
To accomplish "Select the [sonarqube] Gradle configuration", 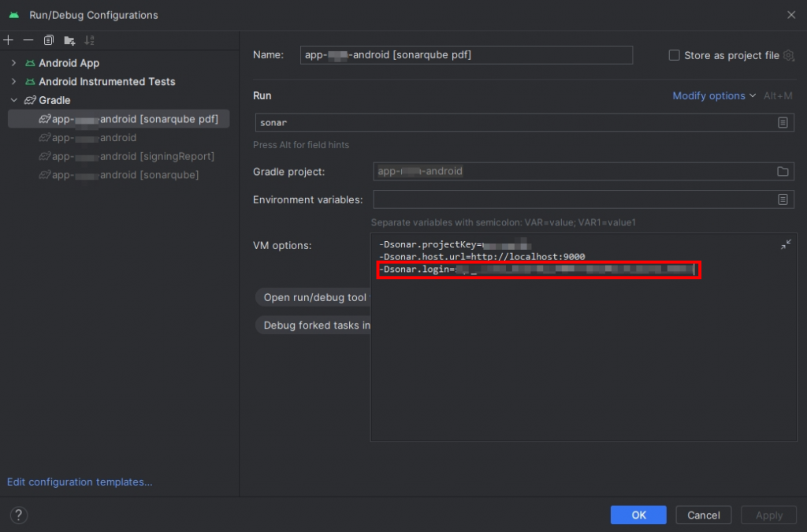I will (x=119, y=174).
